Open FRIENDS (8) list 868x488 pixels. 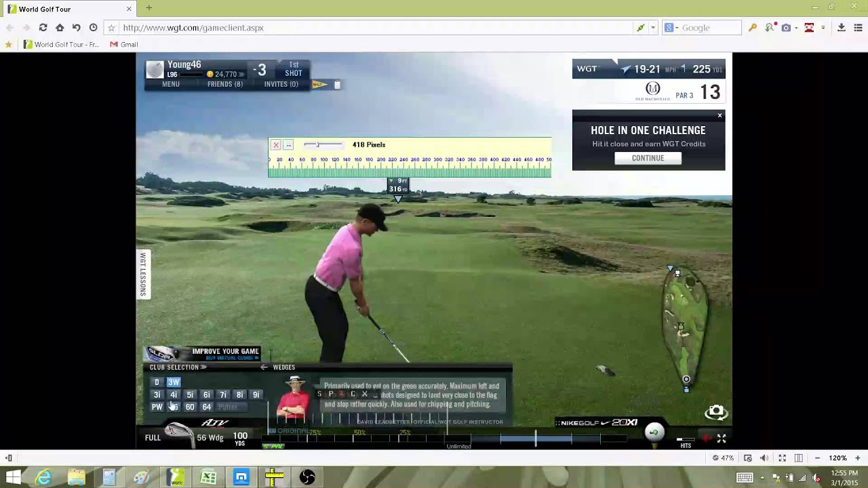click(x=225, y=84)
